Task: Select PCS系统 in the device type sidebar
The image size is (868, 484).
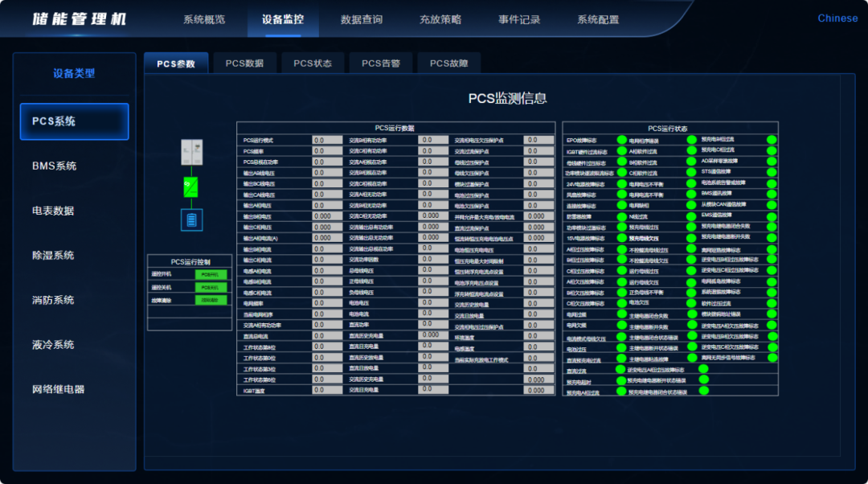Action: [x=74, y=121]
